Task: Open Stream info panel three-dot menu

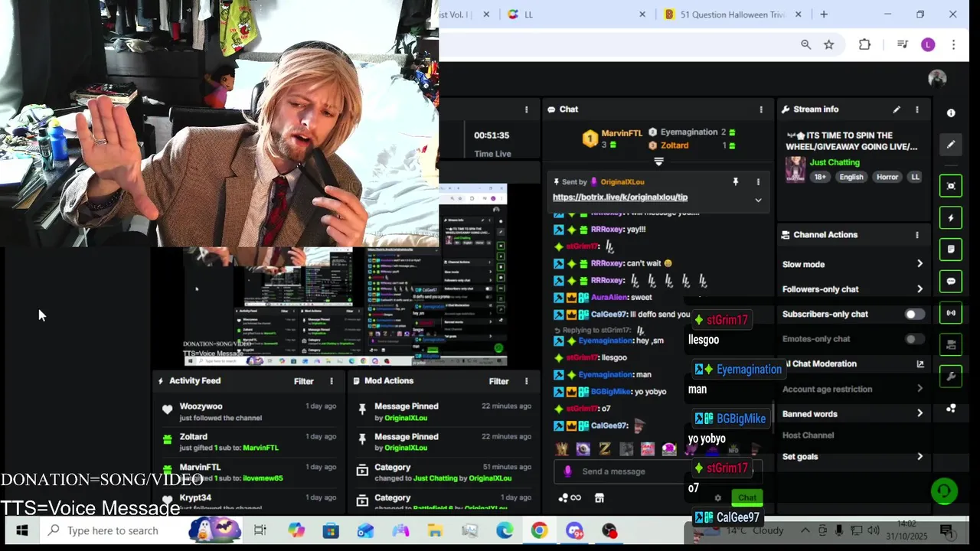Action: click(916, 109)
